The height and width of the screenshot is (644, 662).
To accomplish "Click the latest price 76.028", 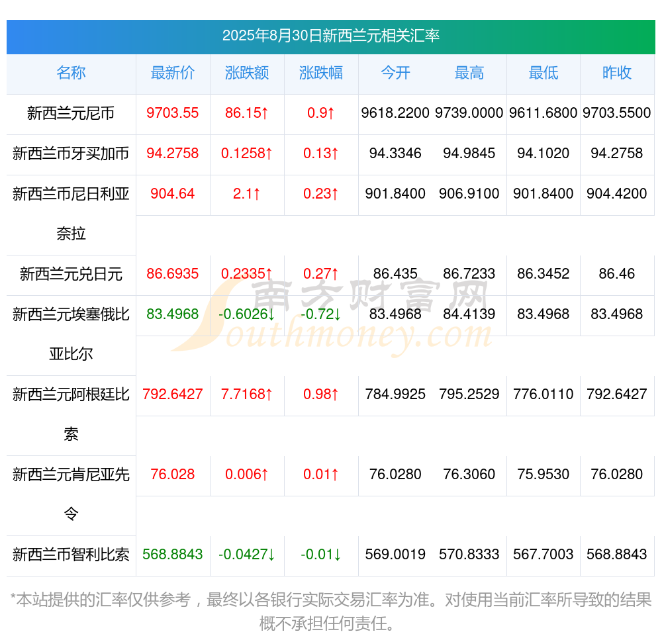I will click(x=172, y=475).
